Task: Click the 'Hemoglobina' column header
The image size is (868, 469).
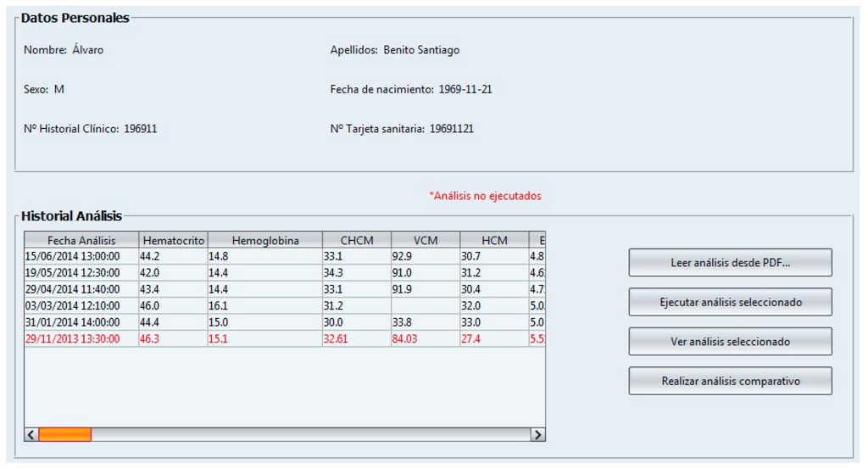Action: tap(264, 240)
